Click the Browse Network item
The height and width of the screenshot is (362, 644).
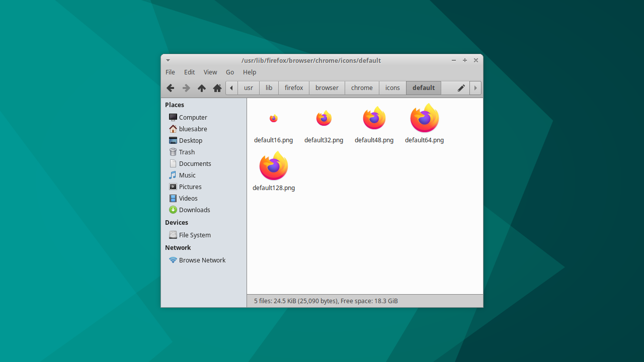pos(202,260)
